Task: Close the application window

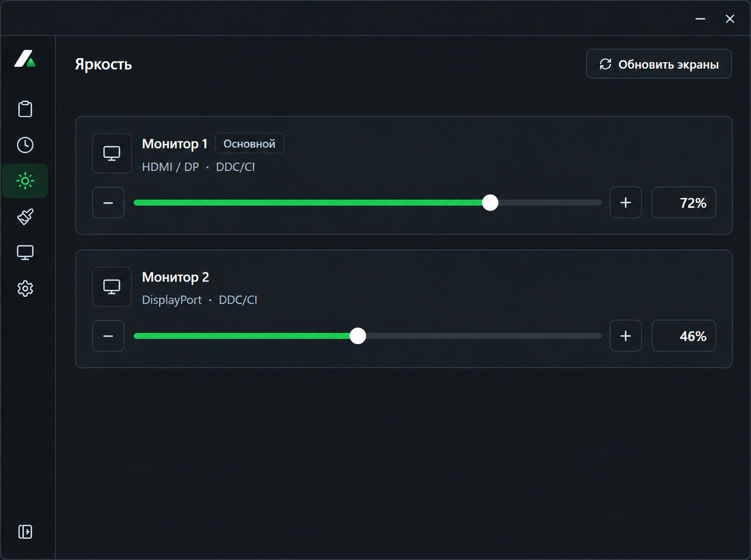Action: tap(730, 19)
